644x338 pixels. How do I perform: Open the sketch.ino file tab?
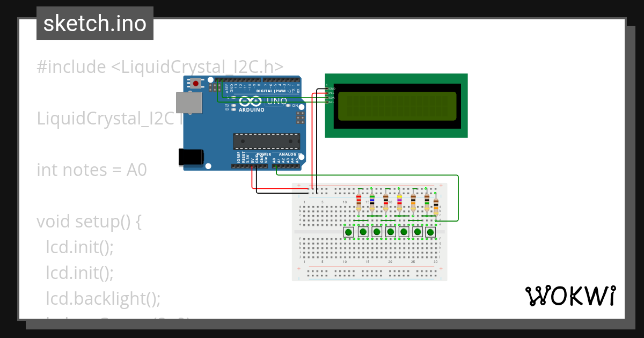click(x=95, y=24)
